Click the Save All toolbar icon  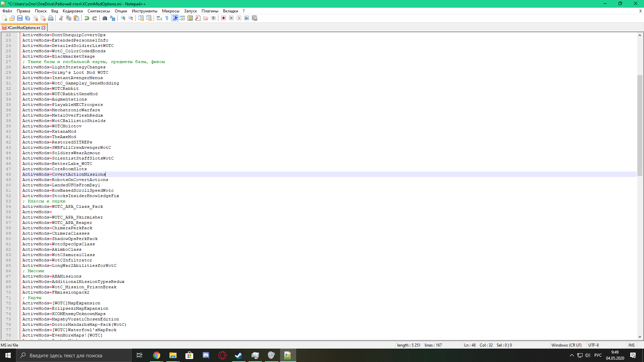pyautogui.click(x=28, y=18)
